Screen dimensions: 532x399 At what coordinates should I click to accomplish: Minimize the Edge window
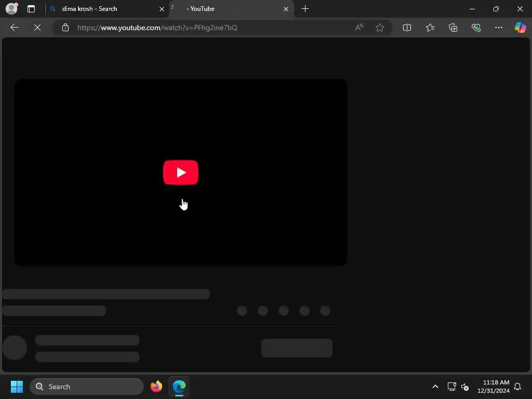pyautogui.click(x=472, y=9)
